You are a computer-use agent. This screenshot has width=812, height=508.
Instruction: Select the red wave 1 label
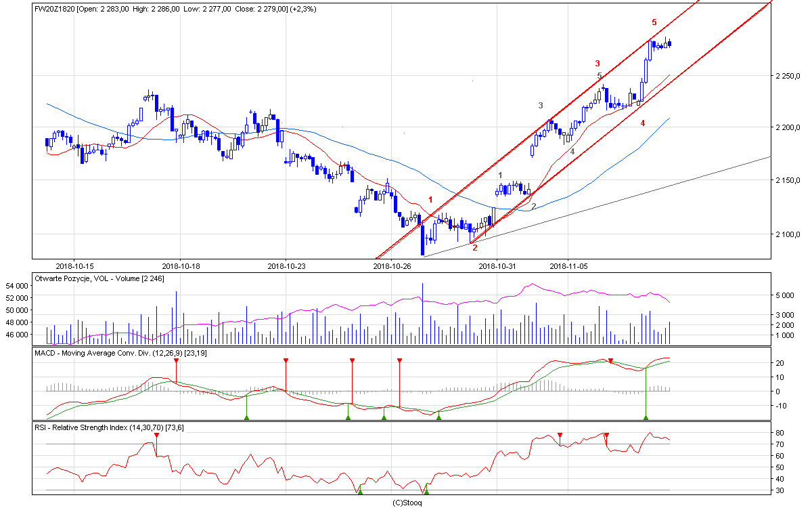point(430,200)
